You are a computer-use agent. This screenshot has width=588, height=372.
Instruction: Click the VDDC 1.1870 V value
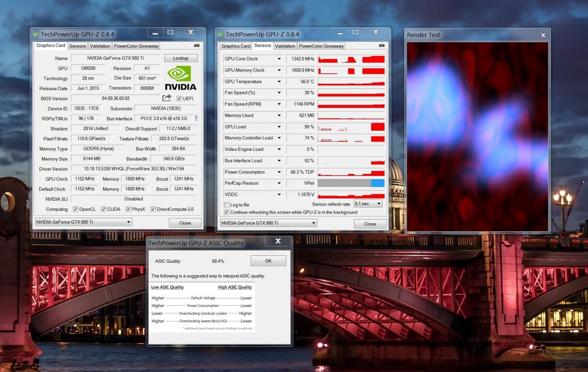coord(301,194)
